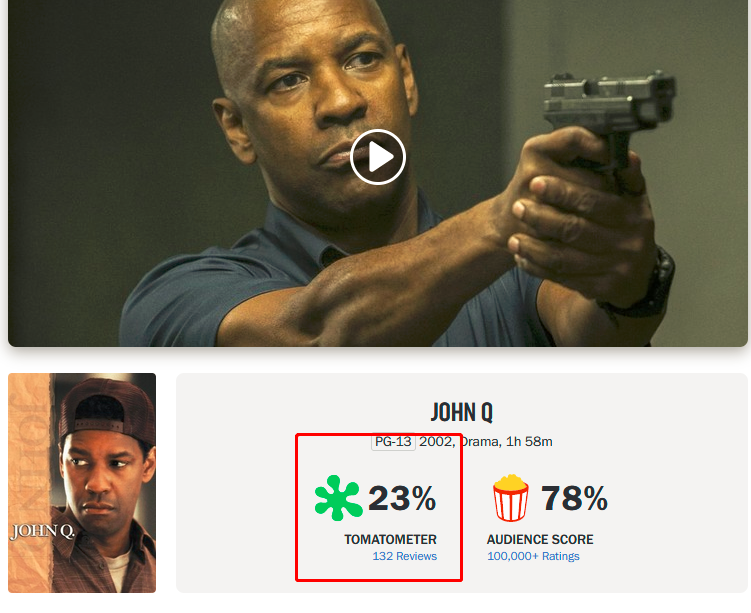Open the 132 Reviews link
This screenshot has width=751, height=613.
(x=405, y=556)
